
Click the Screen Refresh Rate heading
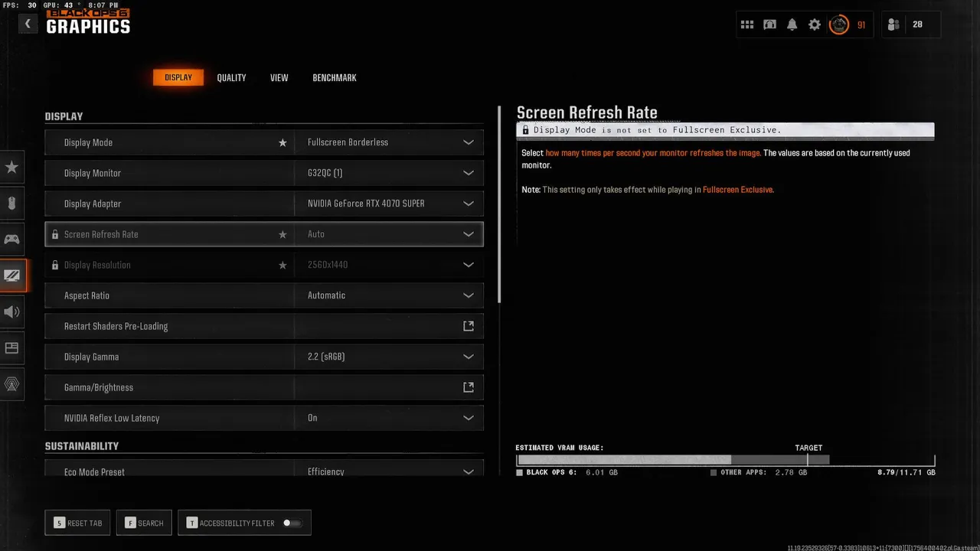pyautogui.click(x=587, y=112)
